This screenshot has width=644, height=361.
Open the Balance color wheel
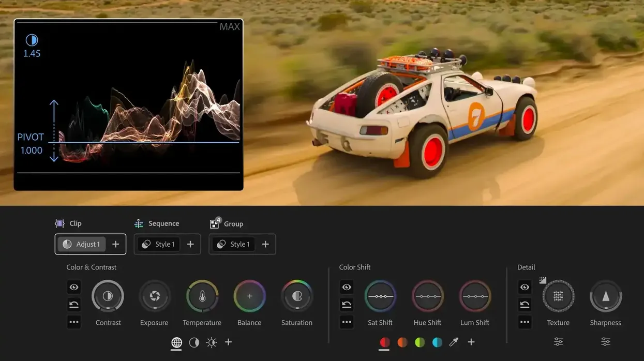pyautogui.click(x=249, y=296)
